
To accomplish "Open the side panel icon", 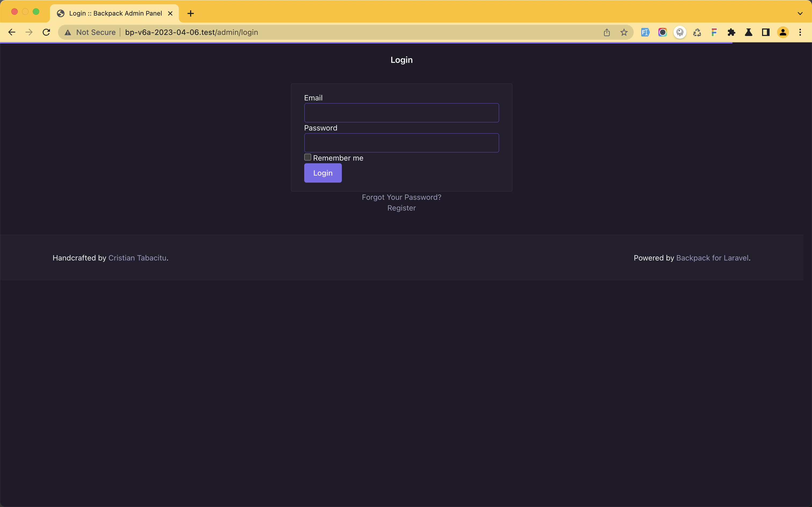I will pyautogui.click(x=766, y=32).
